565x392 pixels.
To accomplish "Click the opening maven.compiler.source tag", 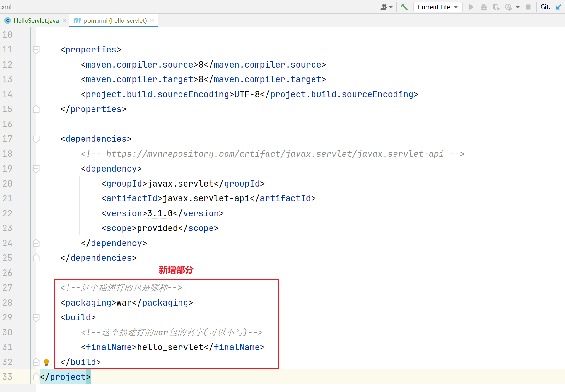I will 139,65.
